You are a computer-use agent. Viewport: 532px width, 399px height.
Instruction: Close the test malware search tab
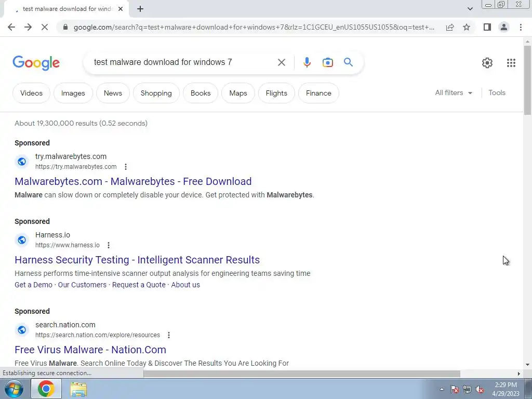point(121,9)
